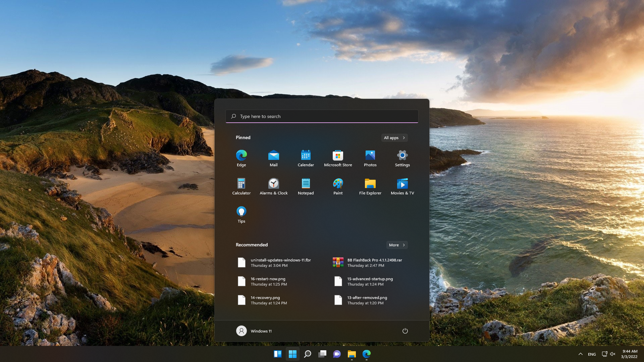Open the Edge pinned app
The image size is (644, 362).
click(241, 158)
